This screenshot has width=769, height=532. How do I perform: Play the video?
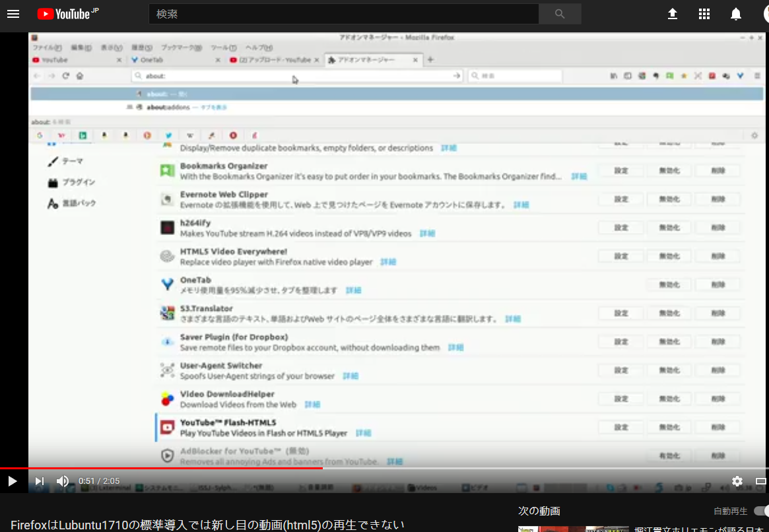(x=13, y=481)
